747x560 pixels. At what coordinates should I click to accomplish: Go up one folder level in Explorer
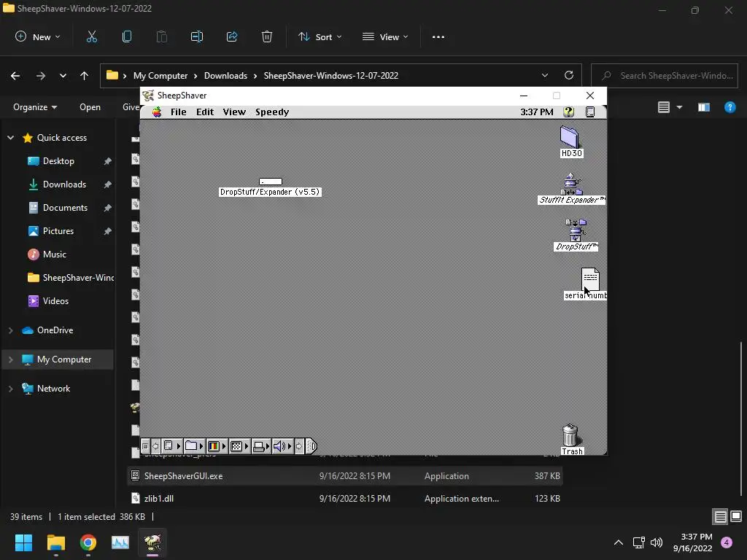click(x=85, y=75)
